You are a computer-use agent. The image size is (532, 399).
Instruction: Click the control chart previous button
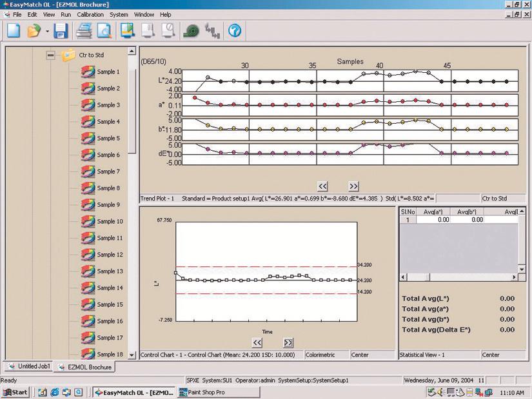[x=257, y=342]
